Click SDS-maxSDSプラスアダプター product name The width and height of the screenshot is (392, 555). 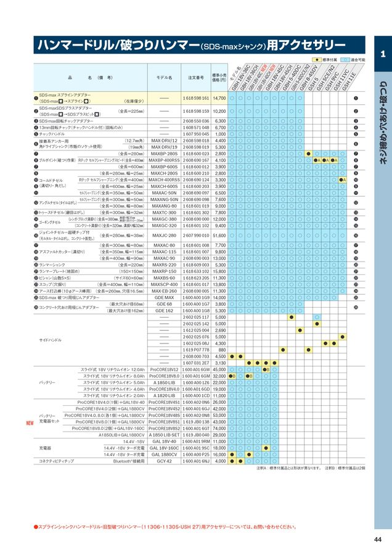pyautogui.click(x=65, y=108)
